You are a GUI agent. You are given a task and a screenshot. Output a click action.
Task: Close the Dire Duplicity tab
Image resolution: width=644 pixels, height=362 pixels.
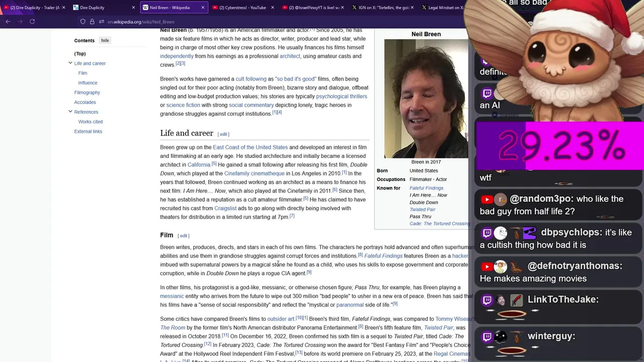(x=133, y=8)
